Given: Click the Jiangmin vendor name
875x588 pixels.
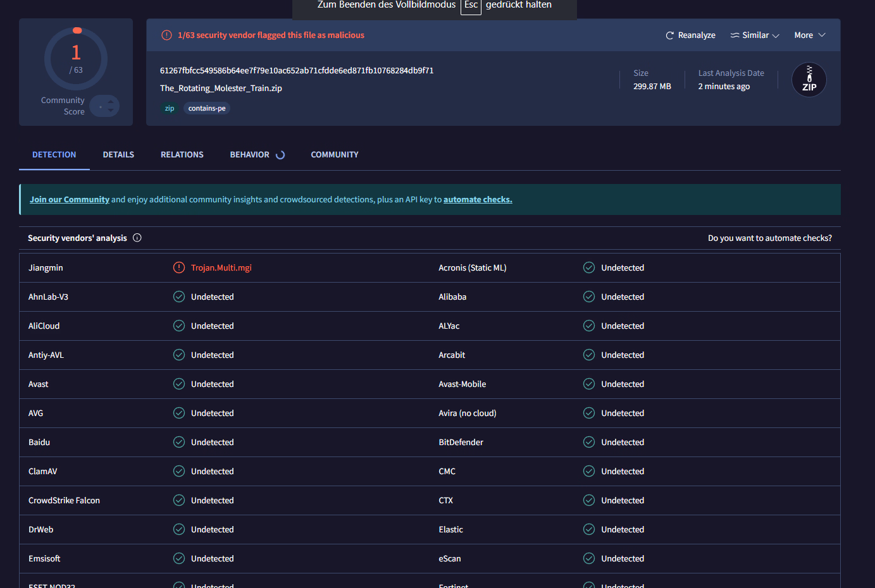Looking at the screenshot, I should pyautogui.click(x=46, y=268).
